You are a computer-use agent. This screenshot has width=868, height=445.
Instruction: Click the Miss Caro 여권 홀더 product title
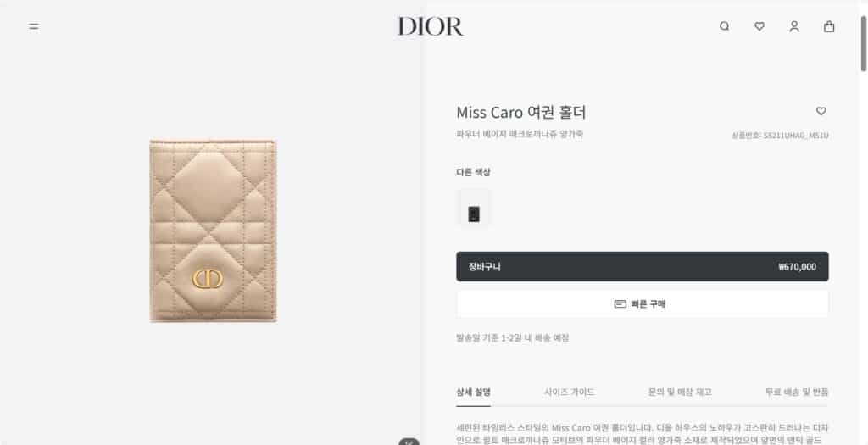[521, 113]
